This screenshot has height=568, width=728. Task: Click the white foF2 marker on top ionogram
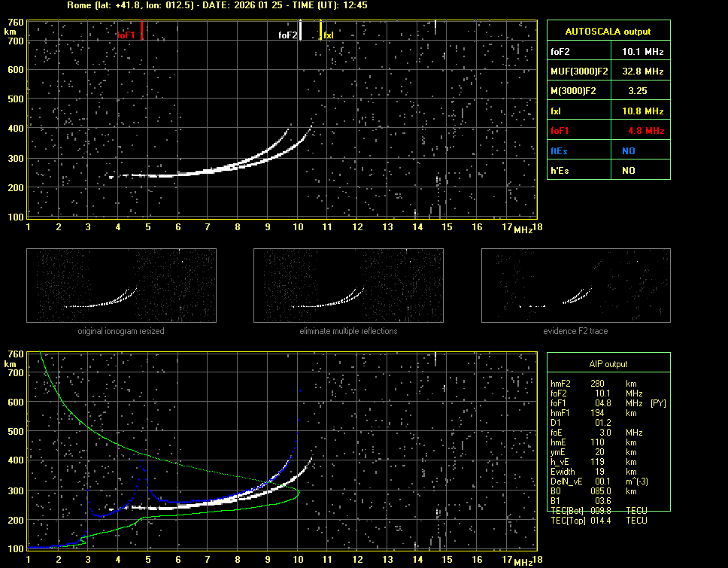pos(300,30)
